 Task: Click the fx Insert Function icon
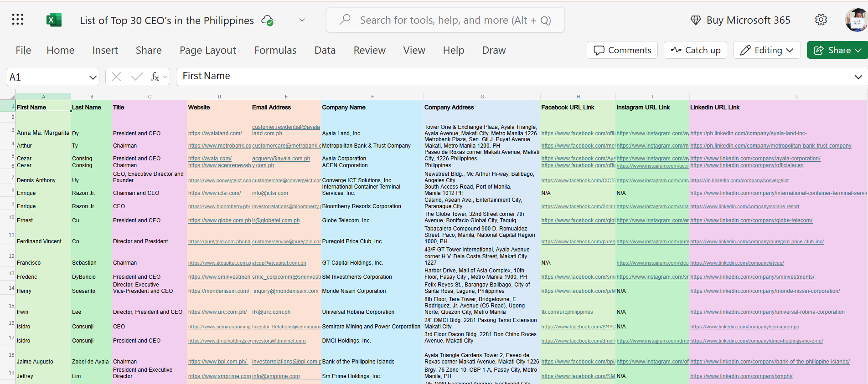tap(155, 77)
